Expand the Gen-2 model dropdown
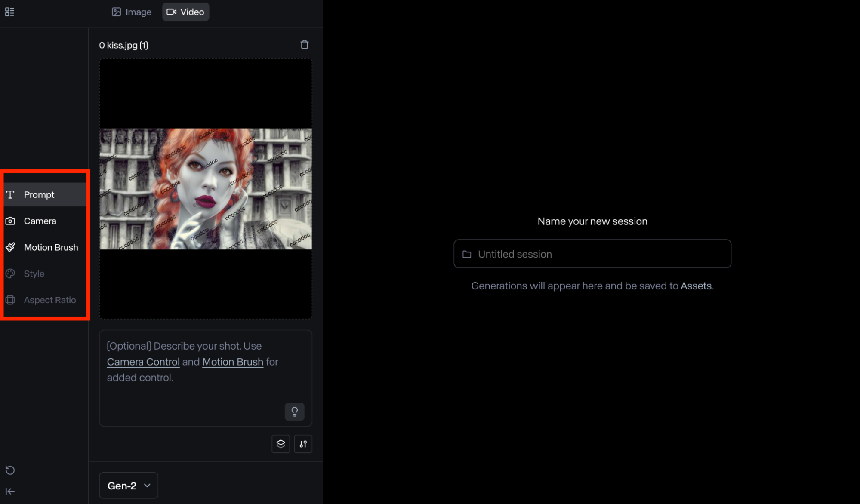The width and height of the screenshot is (860, 504). click(129, 486)
